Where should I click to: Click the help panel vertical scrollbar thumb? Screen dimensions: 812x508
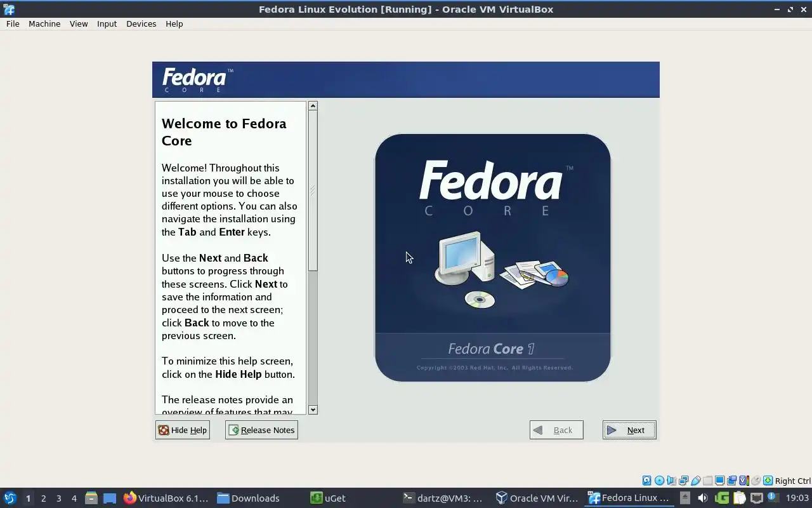(x=313, y=190)
